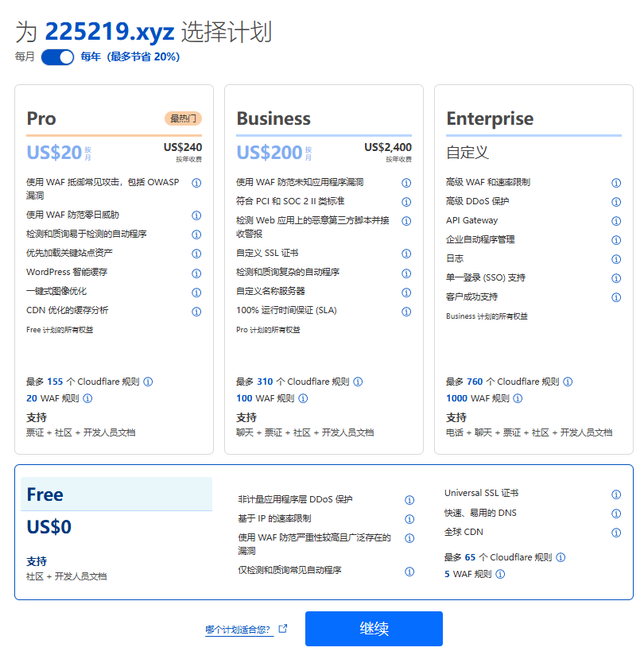Click info icon for 自定义 SSL 证书

(406, 254)
